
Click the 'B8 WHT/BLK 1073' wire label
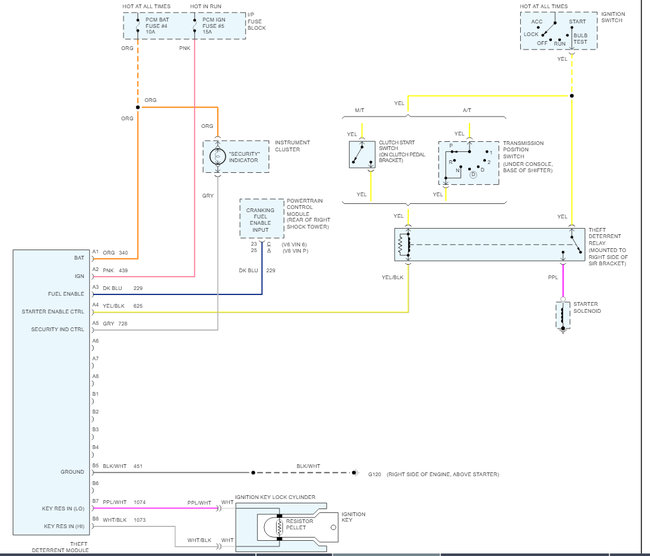[x=118, y=520]
